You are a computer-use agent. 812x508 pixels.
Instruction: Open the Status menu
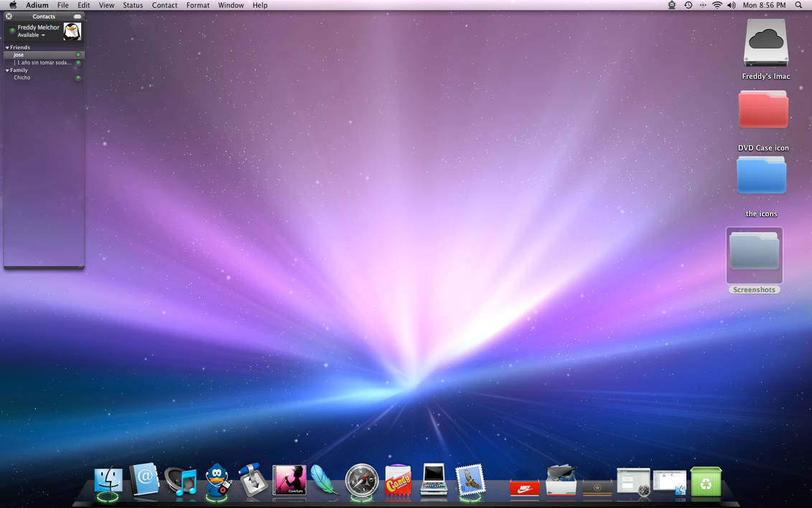tap(133, 5)
